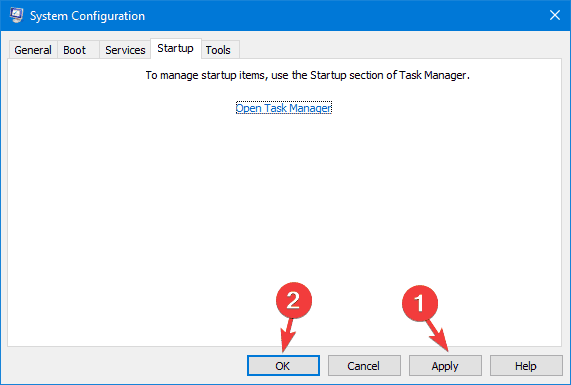Close the System Configuration window
This screenshot has width=571, height=385.
tap(555, 15)
